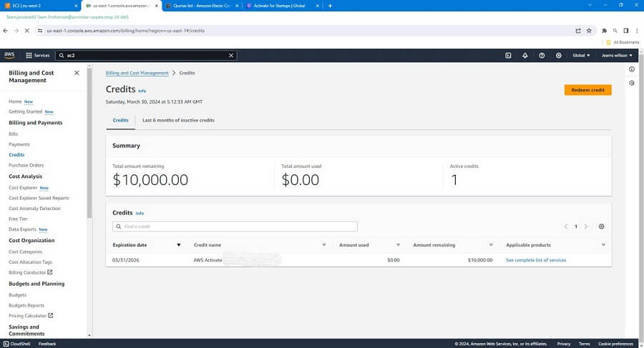This screenshot has width=644, height=348.
Task: Open Billing Conductor external link
Action: pyautogui.click(x=30, y=272)
